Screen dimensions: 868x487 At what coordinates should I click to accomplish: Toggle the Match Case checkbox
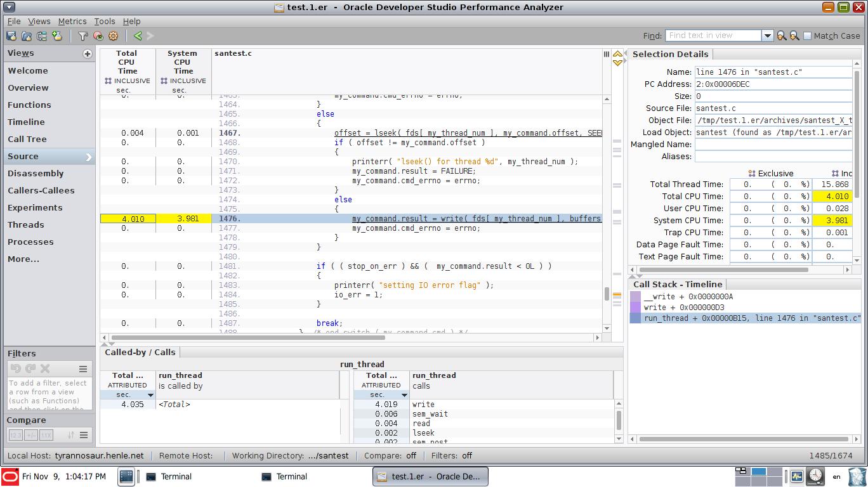click(x=808, y=36)
